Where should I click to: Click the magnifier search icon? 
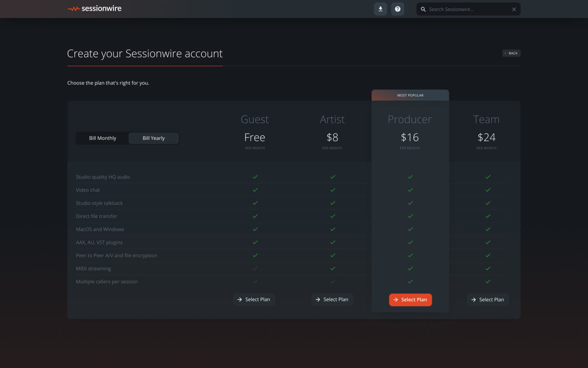(424, 9)
